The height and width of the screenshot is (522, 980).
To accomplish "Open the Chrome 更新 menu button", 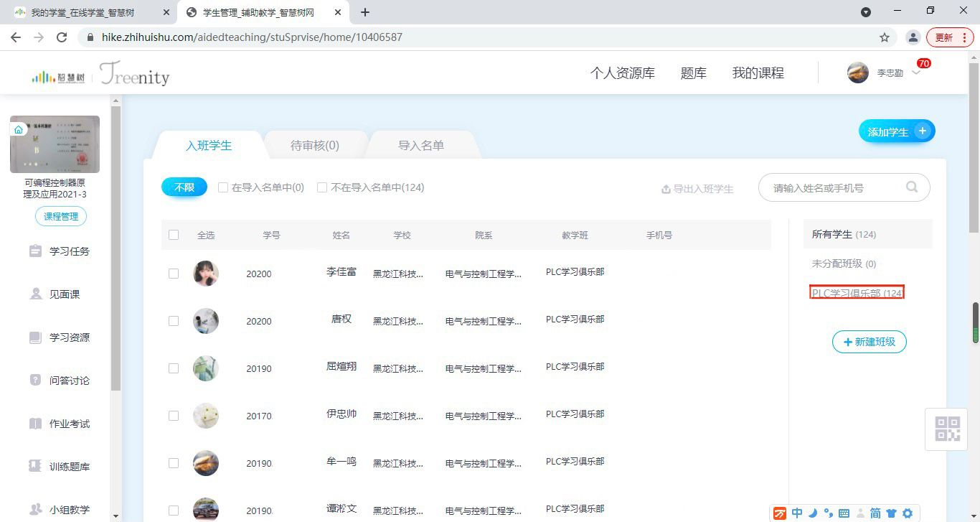I will pyautogui.click(x=950, y=37).
